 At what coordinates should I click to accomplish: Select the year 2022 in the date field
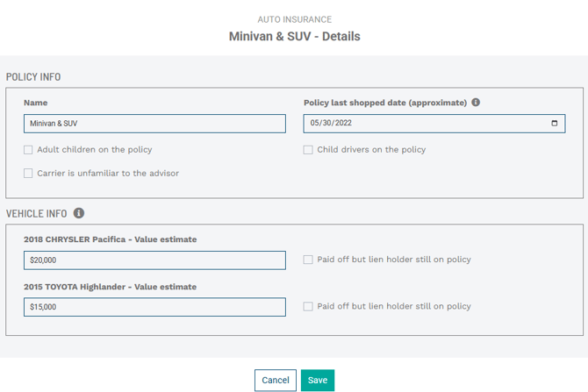point(341,124)
